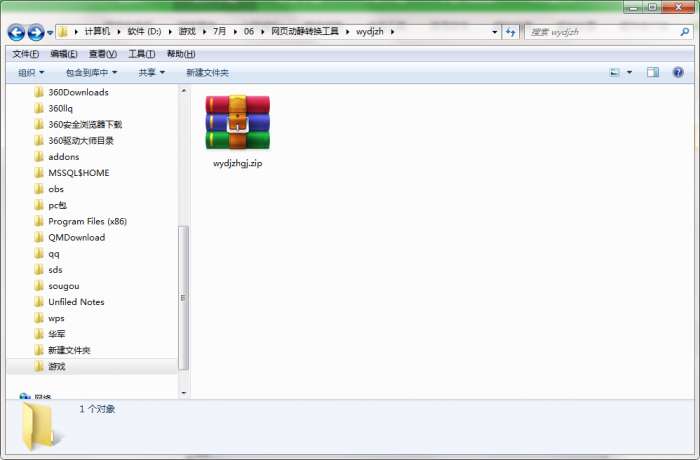
Task: Open address bar history dropdown arrow
Action: [x=494, y=32]
